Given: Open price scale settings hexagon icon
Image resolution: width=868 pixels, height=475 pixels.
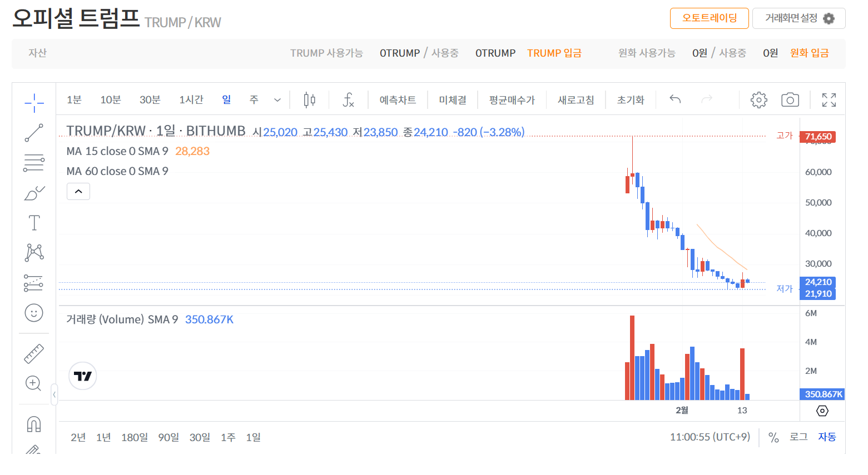Looking at the screenshot, I should [x=822, y=411].
